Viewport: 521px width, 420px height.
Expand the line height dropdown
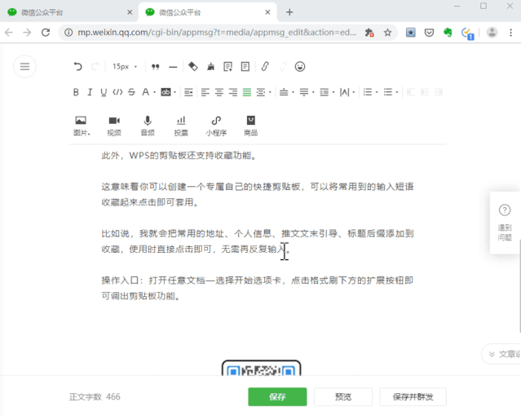pyautogui.click(x=333, y=92)
